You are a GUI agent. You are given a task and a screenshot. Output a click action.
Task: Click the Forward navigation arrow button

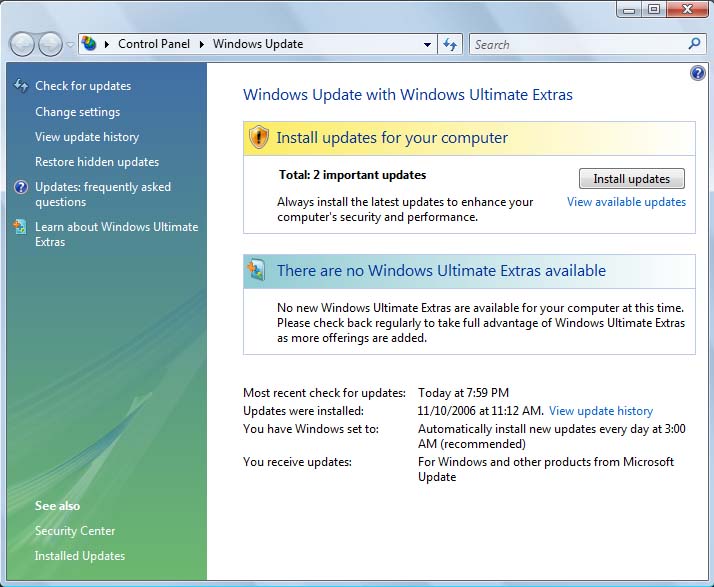coord(49,44)
